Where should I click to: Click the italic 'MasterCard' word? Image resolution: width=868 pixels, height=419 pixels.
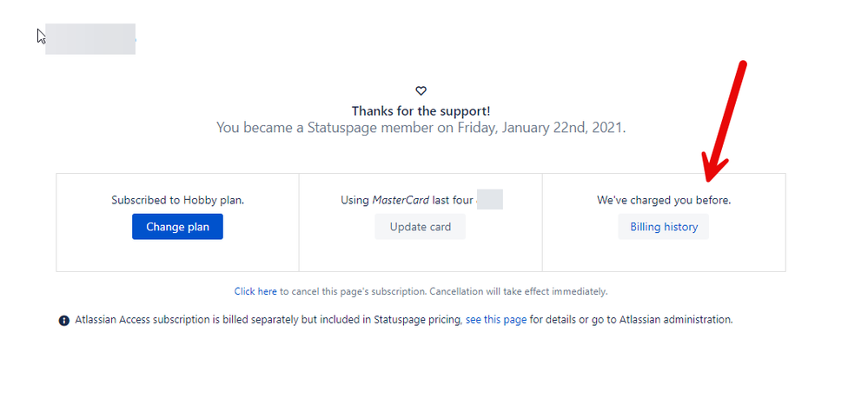point(401,200)
